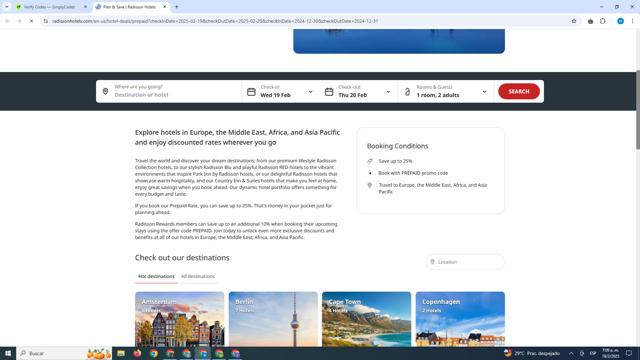Image resolution: width=640 pixels, height=360 pixels.
Task: Go back in browser history
Action: tap(7, 21)
